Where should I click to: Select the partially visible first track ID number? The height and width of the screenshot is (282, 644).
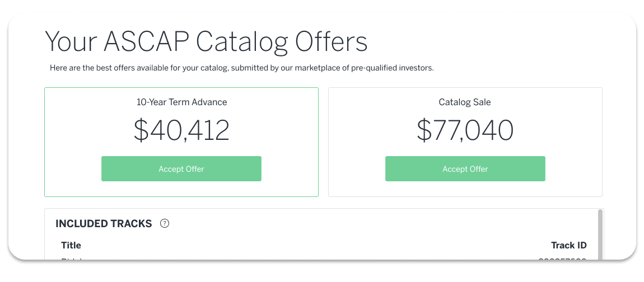coord(562,258)
